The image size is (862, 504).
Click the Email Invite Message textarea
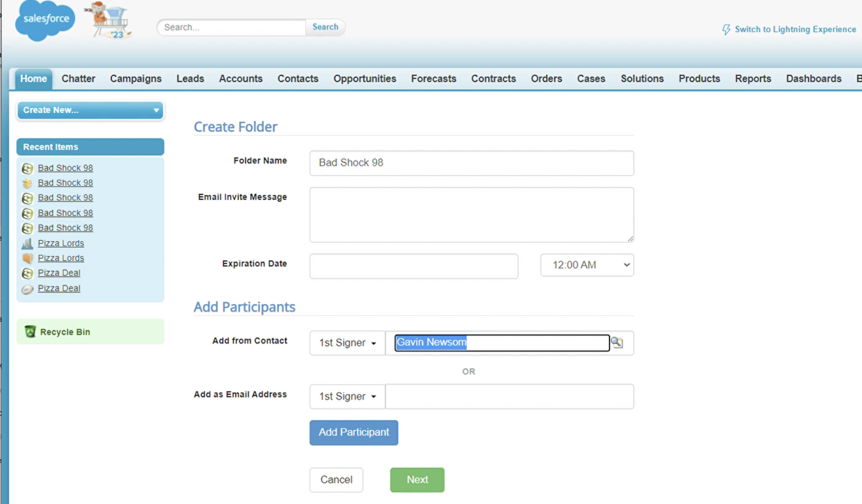(472, 215)
